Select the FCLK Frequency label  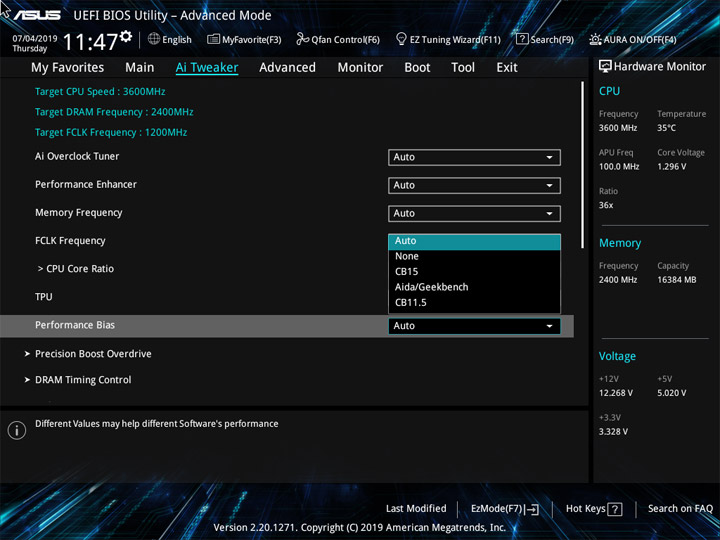pyautogui.click(x=70, y=241)
